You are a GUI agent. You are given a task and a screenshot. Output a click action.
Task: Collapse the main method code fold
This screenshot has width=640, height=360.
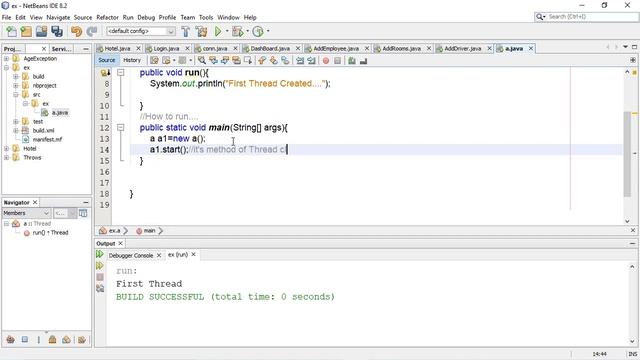120,127
